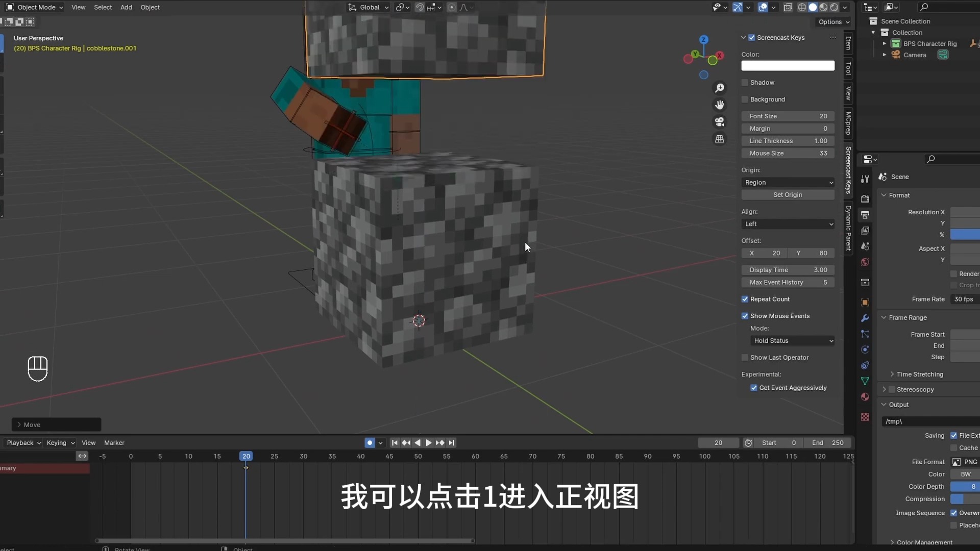Uncheck Repeat Count in Screencast Keys
The image size is (980, 551).
[x=745, y=299]
